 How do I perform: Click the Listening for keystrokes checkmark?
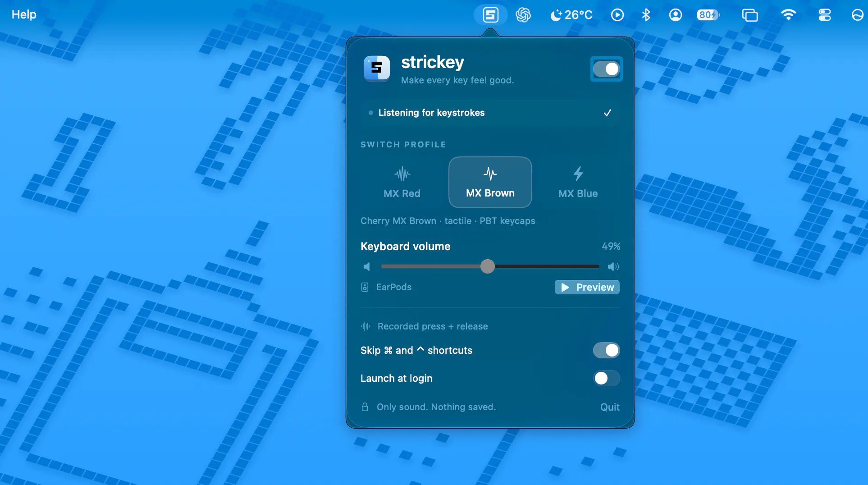point(608,113)
